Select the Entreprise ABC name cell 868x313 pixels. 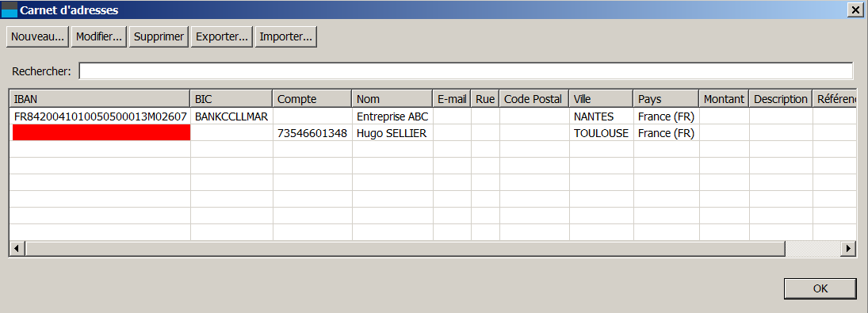[392, 116]
